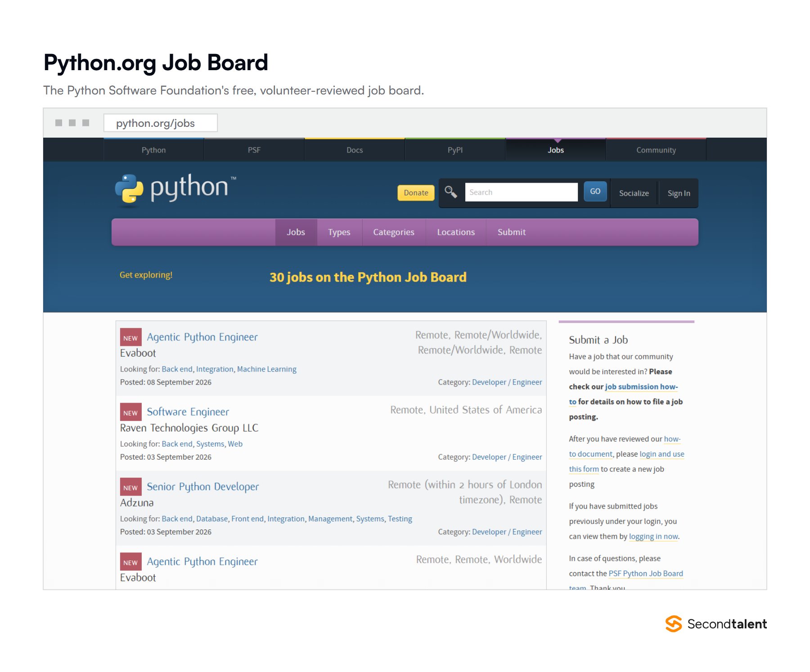Click Developer / Engineer category for Senior Python Developer
The image size is (810, 672).
507,532
